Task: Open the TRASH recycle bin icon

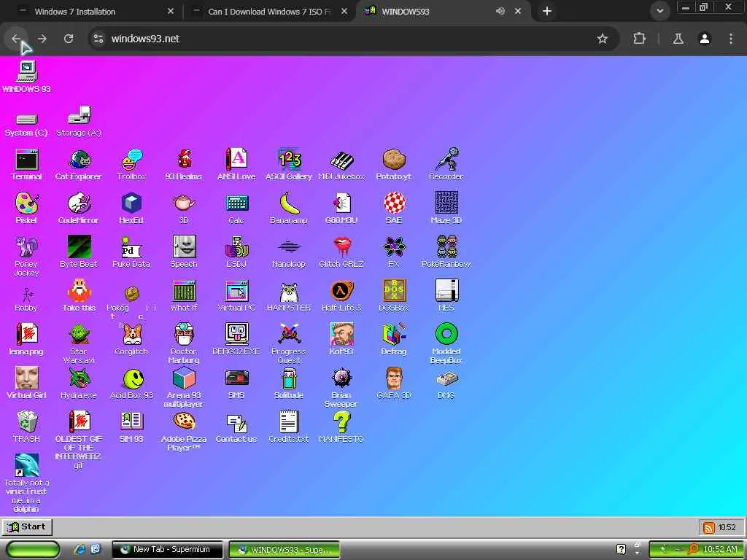Action: tap(27, 427)
